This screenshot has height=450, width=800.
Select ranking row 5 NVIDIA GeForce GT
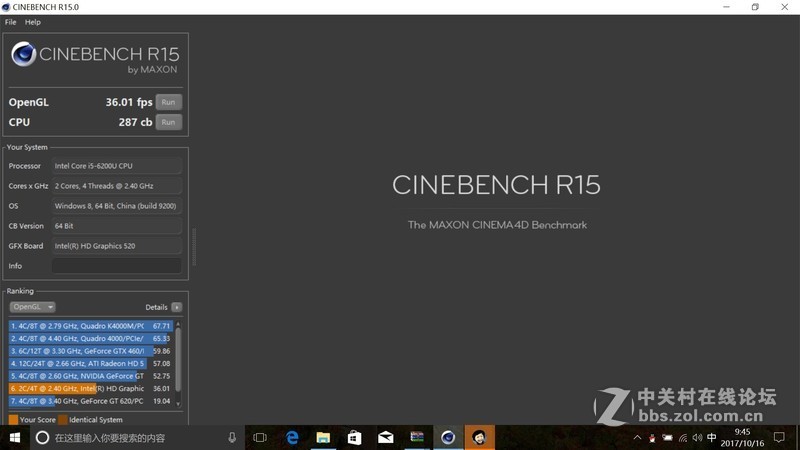90,376
